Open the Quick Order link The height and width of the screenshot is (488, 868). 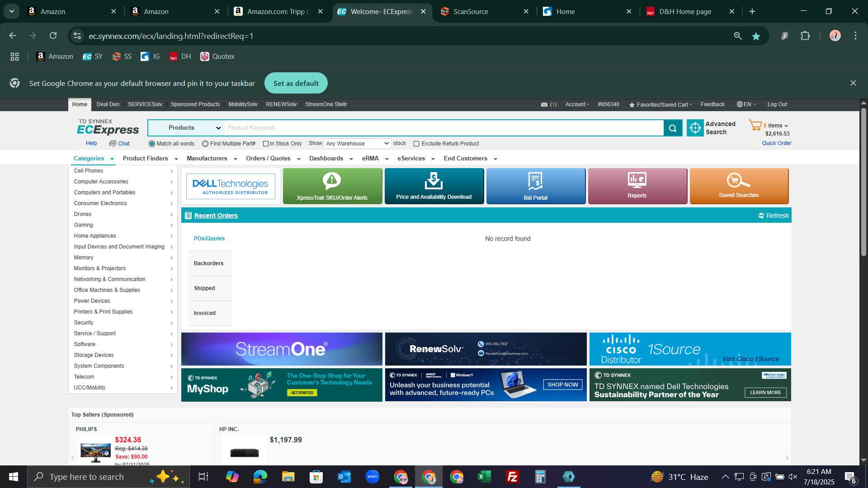click(777, 143)
